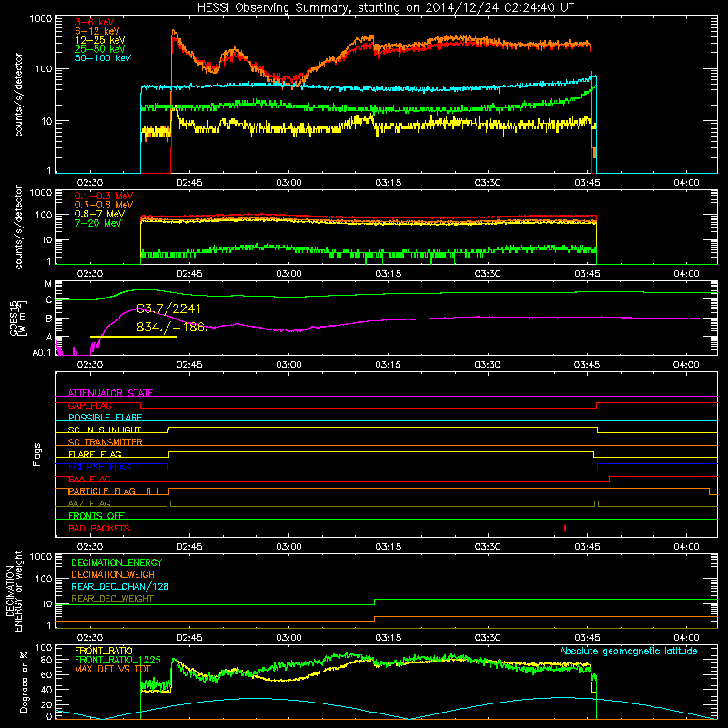Viewport: 728px width, 728px height.
Task: Click the 03:00 tick label under Flags panel
Action: [x=288, y=547]
